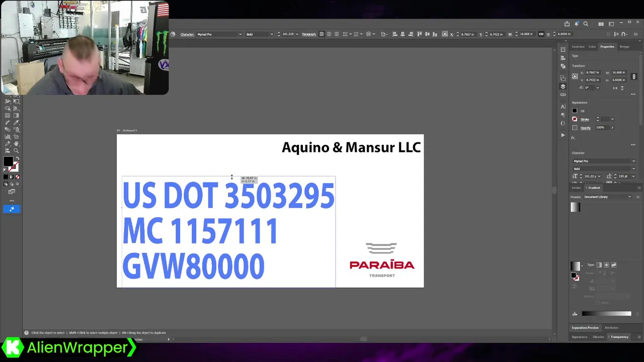This screenshot has height=362, width=644.
Task: Open the Actions panel play icon
Action: pyautogui.click(x=563, y=135)
